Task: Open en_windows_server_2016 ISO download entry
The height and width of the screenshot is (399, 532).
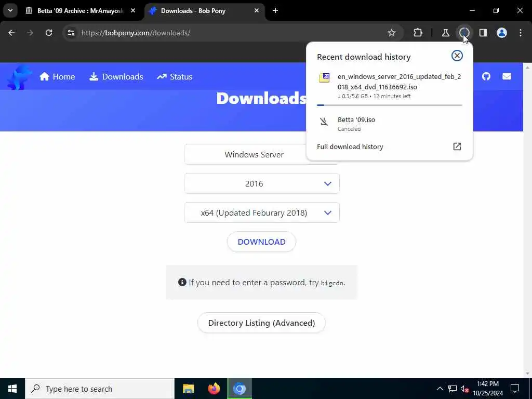Action: [x=390, y=86]
